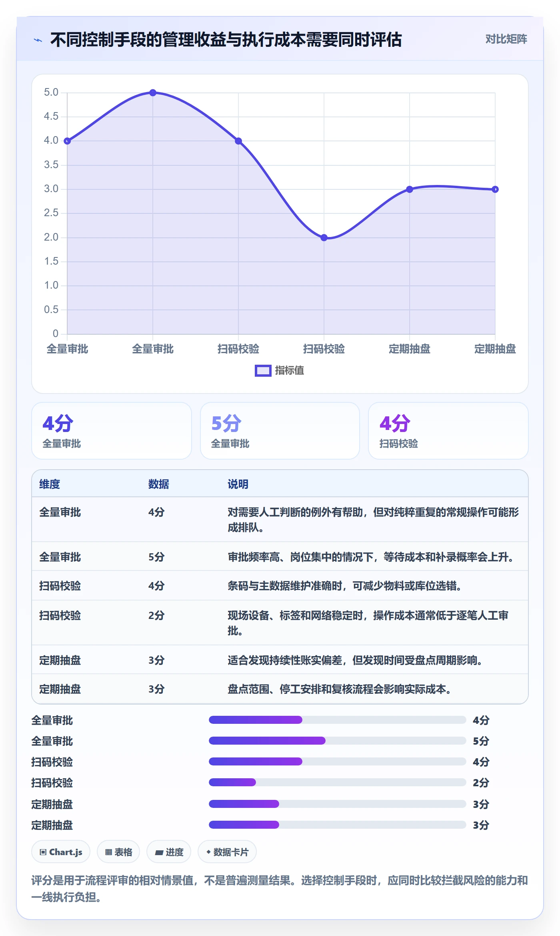This screenshot has width=560, height=936.
Task: Click the y-axis label 2.5
Action: [51, 213]
